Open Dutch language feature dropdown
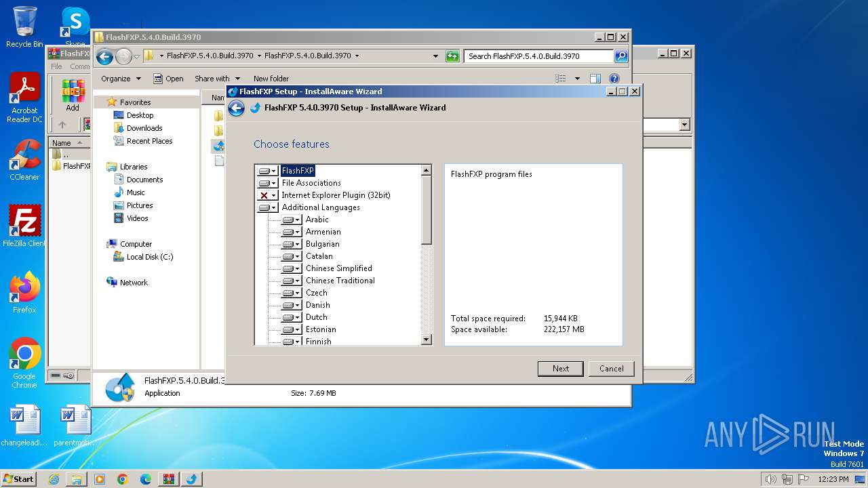Screen dimensions: 868x488 click(x=291, y=317)
